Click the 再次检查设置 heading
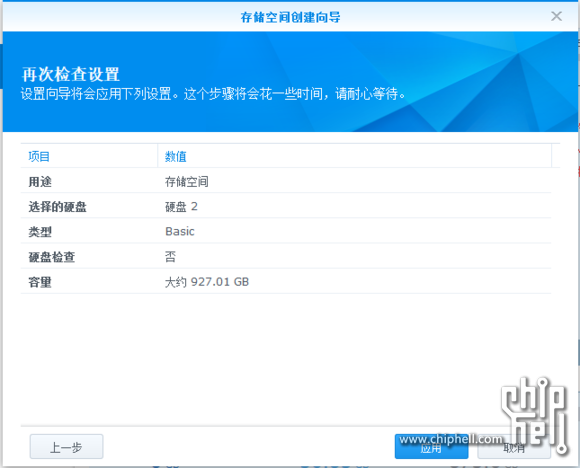The width and height of the screenshot is (580, 468). (71, 74)
